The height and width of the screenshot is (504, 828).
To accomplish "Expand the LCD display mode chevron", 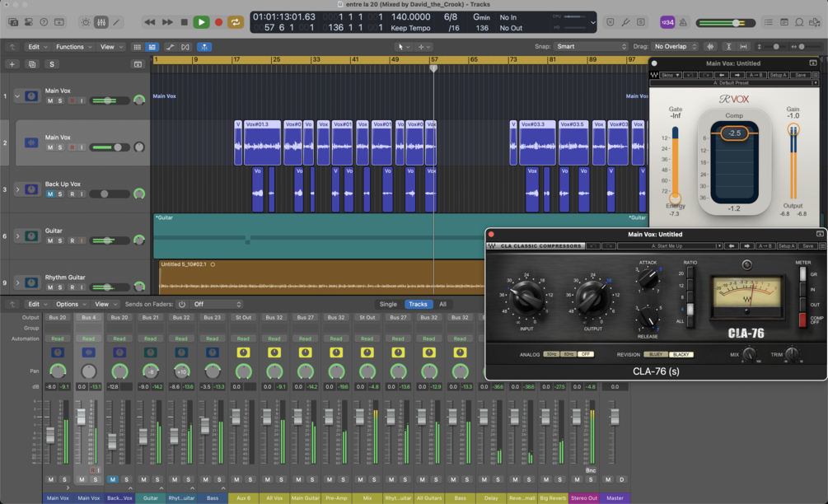I will [592, 23].
